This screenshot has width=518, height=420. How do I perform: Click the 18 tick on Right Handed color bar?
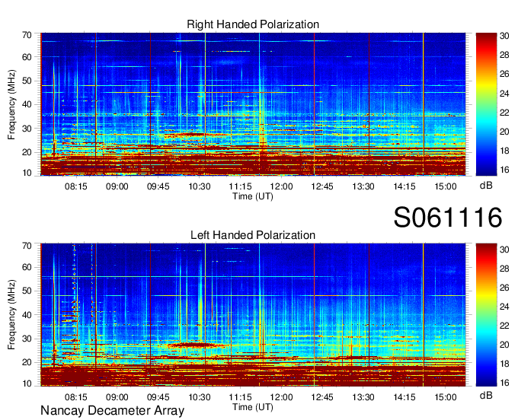[504, 151]
